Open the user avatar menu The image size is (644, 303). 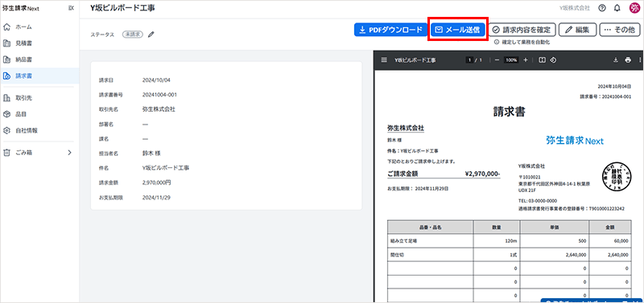point(634,8)
